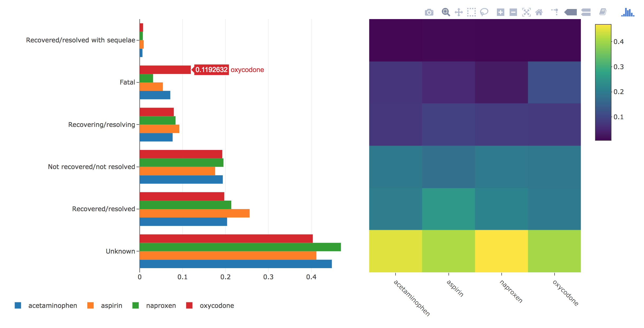Download plot as PNG camera icon
644x328 pixels.
(429, 12)
